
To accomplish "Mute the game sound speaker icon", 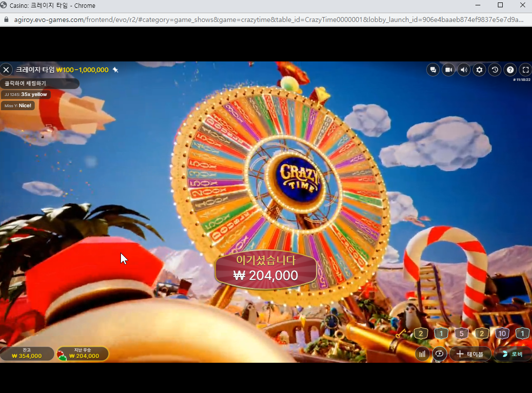I will pos(464,70).
